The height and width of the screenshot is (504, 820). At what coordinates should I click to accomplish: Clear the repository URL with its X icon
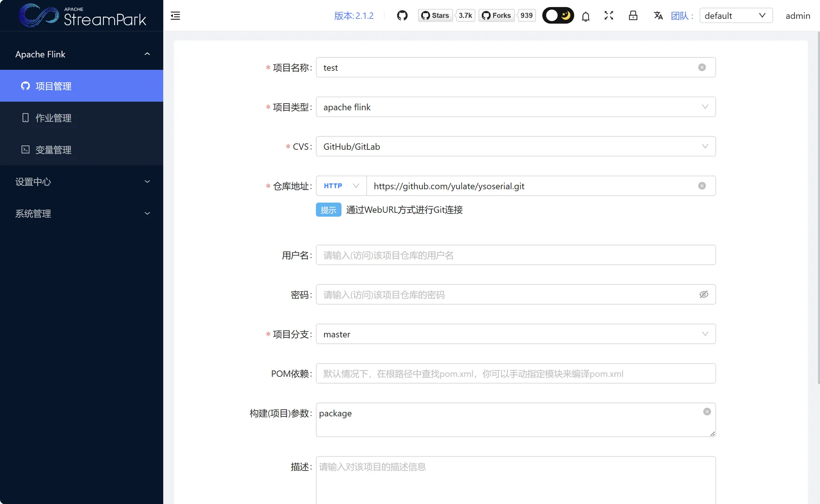point(702,186)
